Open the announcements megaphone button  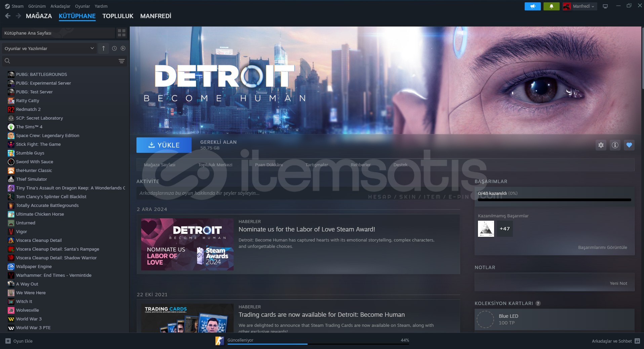pos(532,6)
